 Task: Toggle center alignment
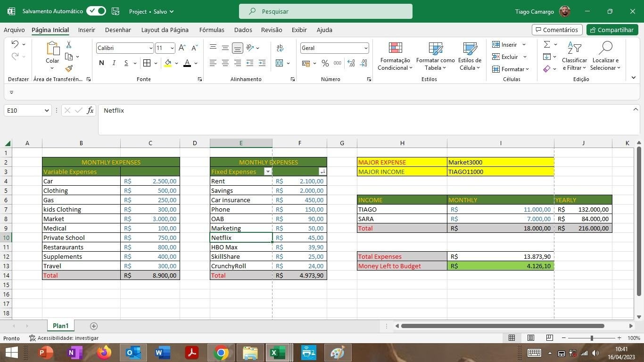225,63
